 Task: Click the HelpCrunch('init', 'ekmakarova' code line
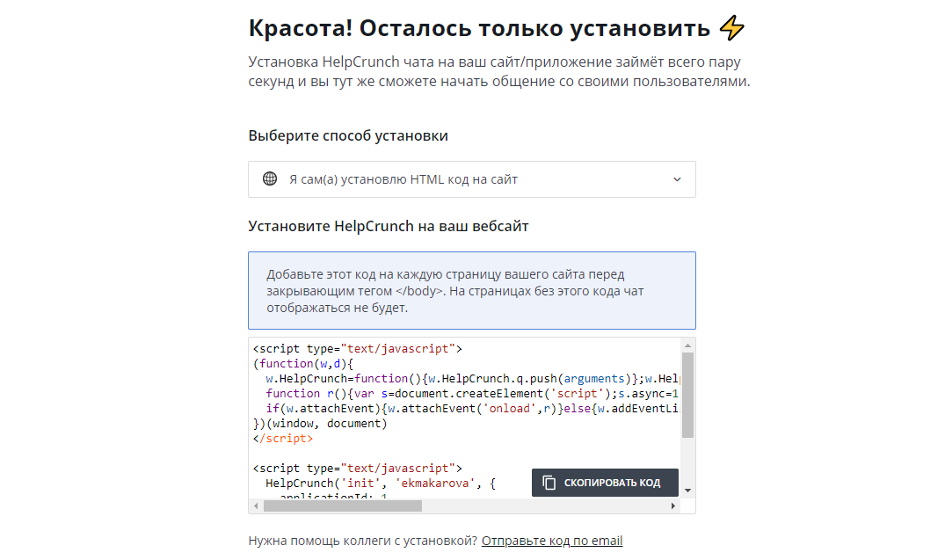[381, 483]
